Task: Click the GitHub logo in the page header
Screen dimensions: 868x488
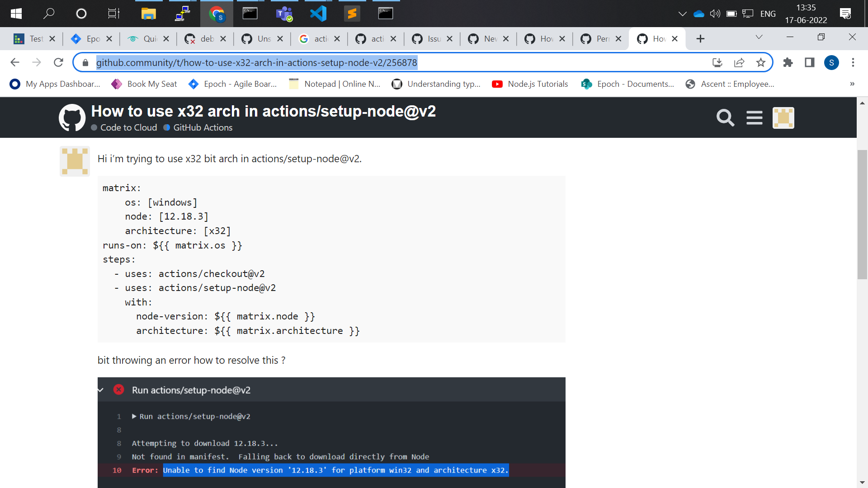Action: click(x=72, y=117)
